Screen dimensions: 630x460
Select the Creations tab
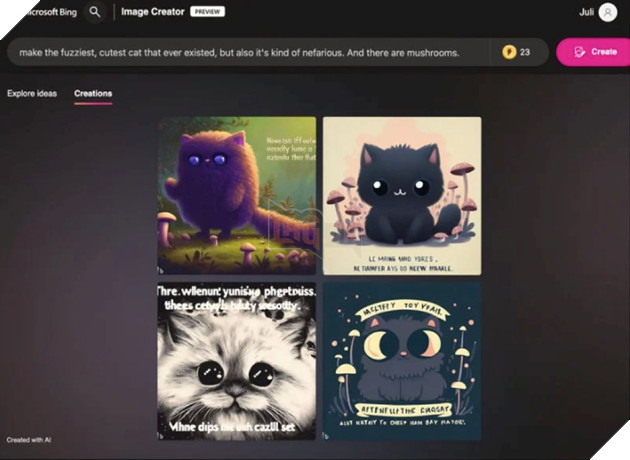click(93, 94)
